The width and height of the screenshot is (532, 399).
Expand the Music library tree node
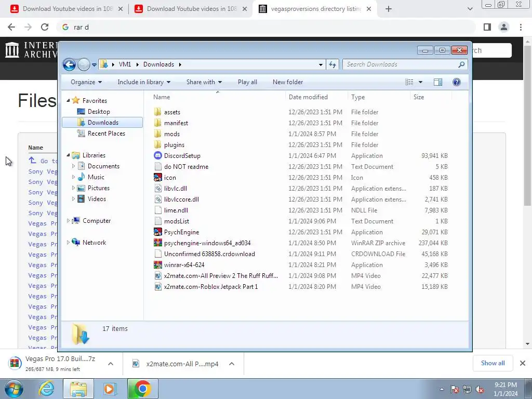[73, 177]
